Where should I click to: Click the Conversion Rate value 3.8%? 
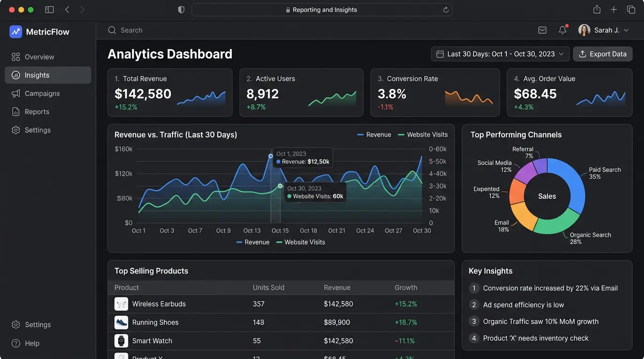click(392, 94)
